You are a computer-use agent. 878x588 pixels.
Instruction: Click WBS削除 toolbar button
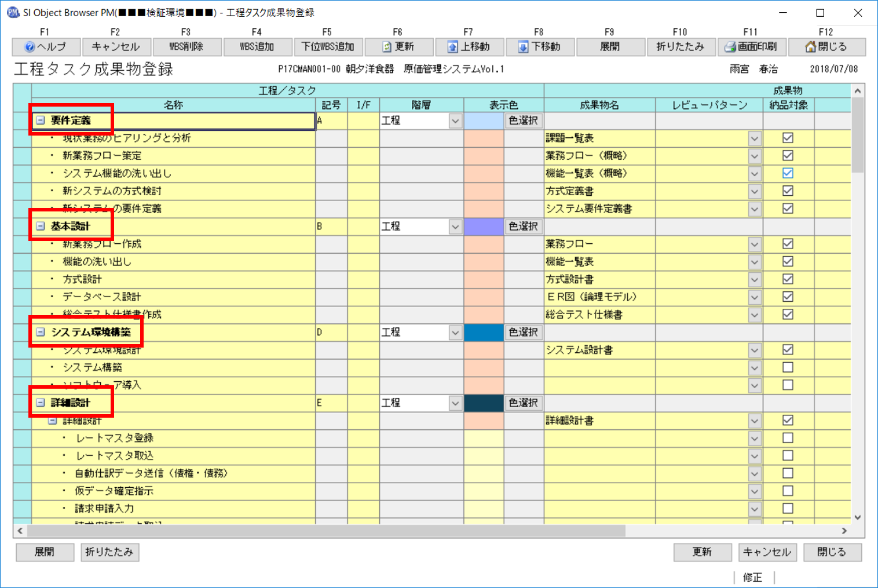(186, 47)
